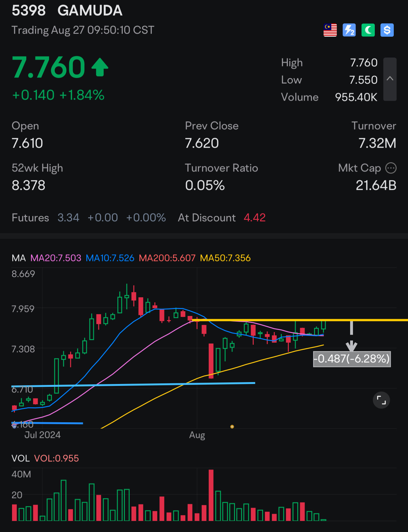This screenshot has height=532, width=408.
Task: Select the MA200:5.607 indicator label
Action: click(167, 258)
